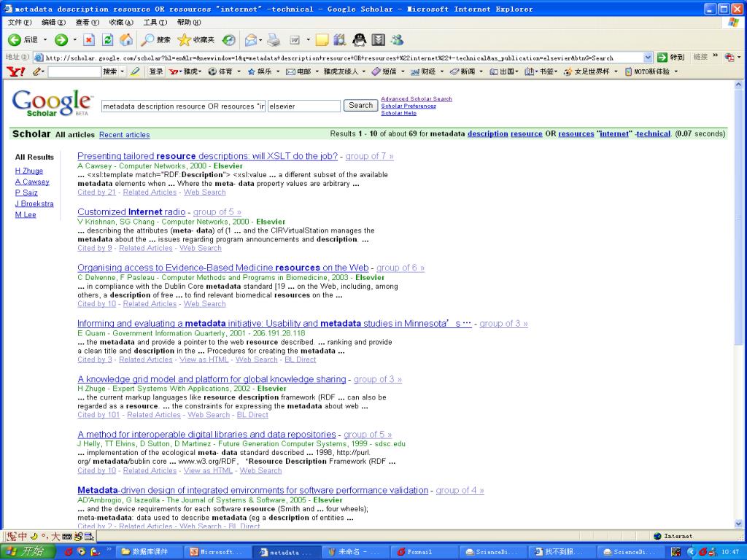
Task: Click the Yahoo Y! logo icon
Action: point(15,71)
